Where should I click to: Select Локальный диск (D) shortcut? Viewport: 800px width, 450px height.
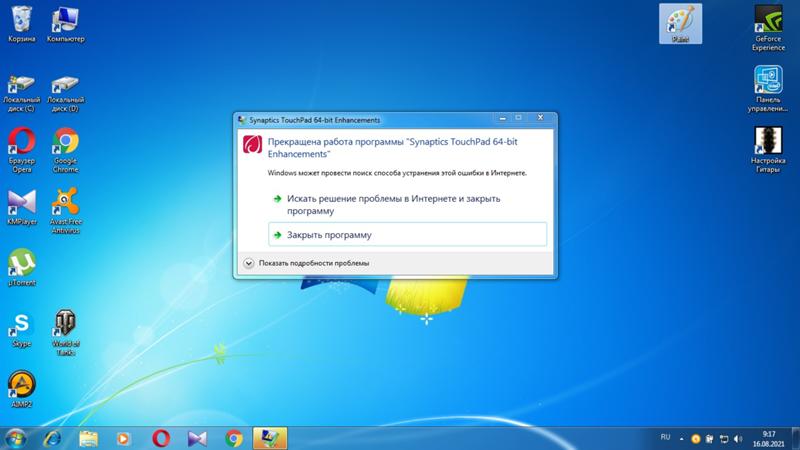click(65, 93)
